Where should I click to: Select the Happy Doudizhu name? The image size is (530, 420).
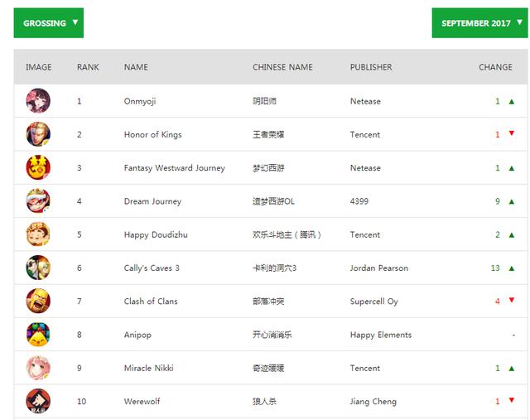coord(156,234)
